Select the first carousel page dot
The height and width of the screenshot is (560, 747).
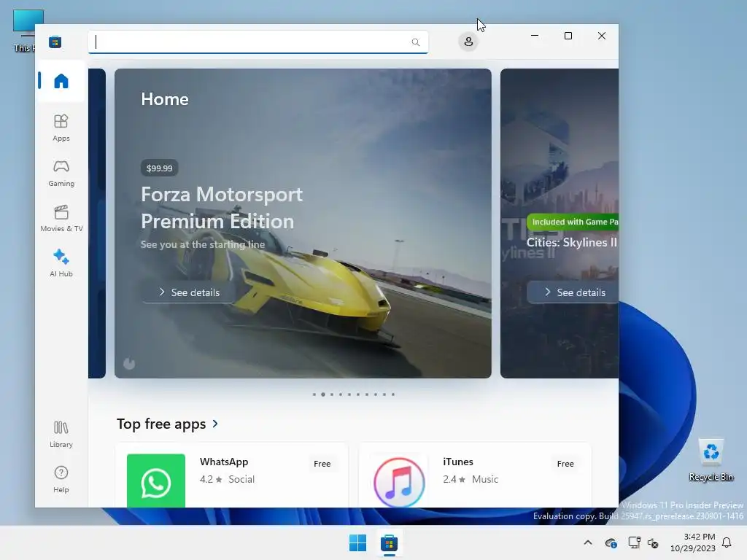pyautogui.click(x=314, y=394)
